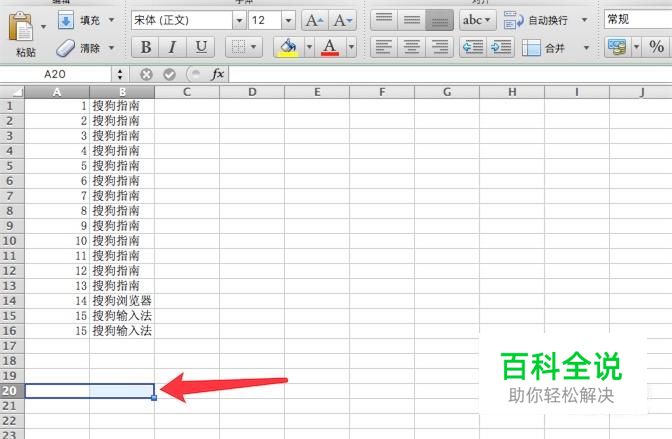Align text to top of cell
The image size is (672, 439).
click(x=384, y=20)
